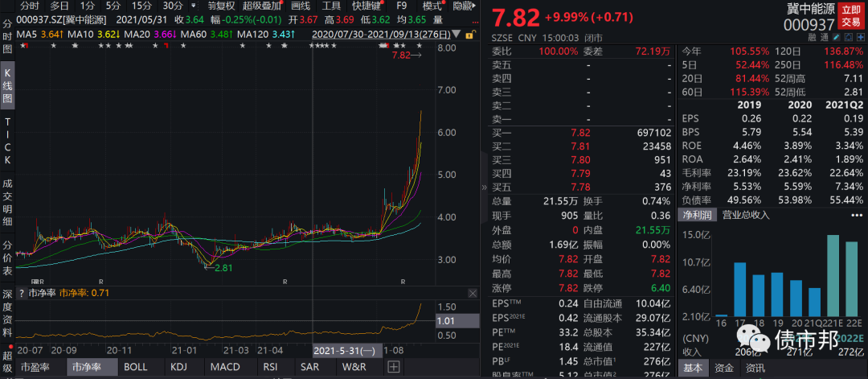
Task: Select the KDJ indicator tab
Action: pyautogui.click(x=177, y=367)
